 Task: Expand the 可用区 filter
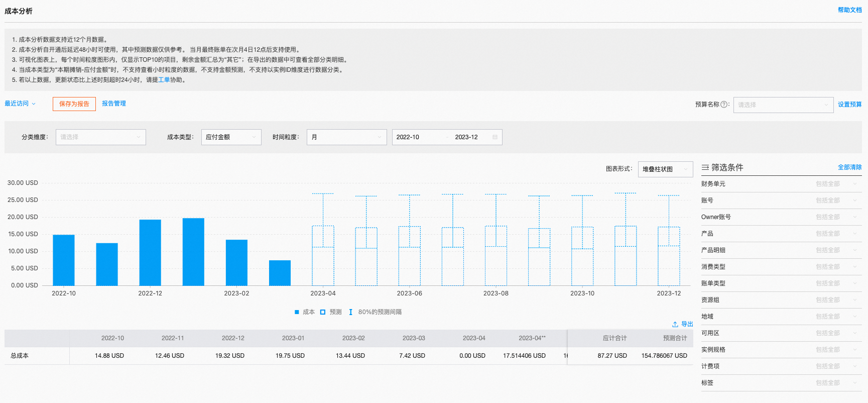pyautogui.click(x=781, y=333)
